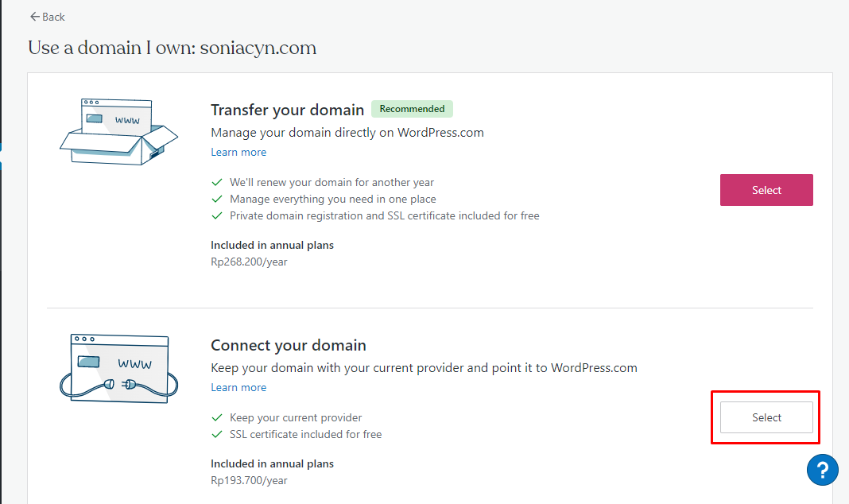The image size is (849, 504).
Task: Click the Connect your domain heading
Action: [x=289, y=345]
